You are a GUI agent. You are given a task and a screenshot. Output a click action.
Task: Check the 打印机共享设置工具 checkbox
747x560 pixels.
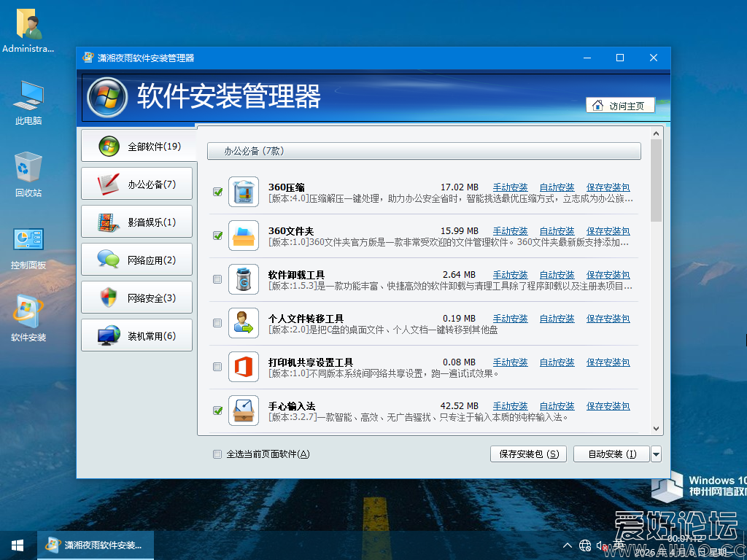click(x=217, y=367)
